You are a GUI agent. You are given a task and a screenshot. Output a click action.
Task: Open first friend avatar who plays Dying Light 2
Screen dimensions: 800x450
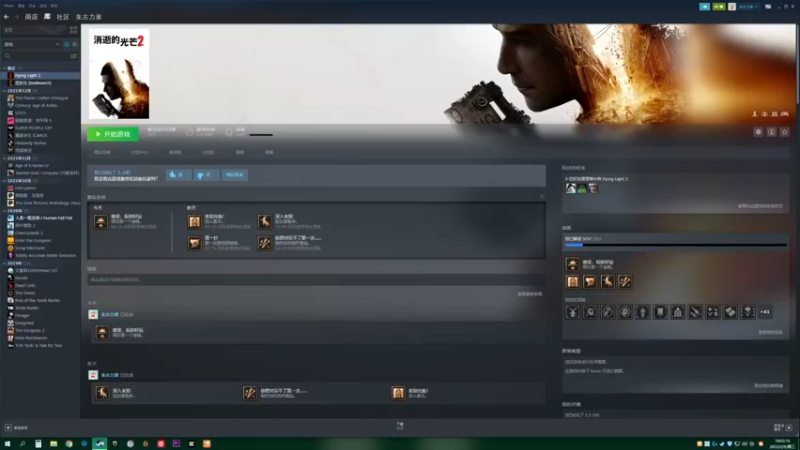pos(571,188)
